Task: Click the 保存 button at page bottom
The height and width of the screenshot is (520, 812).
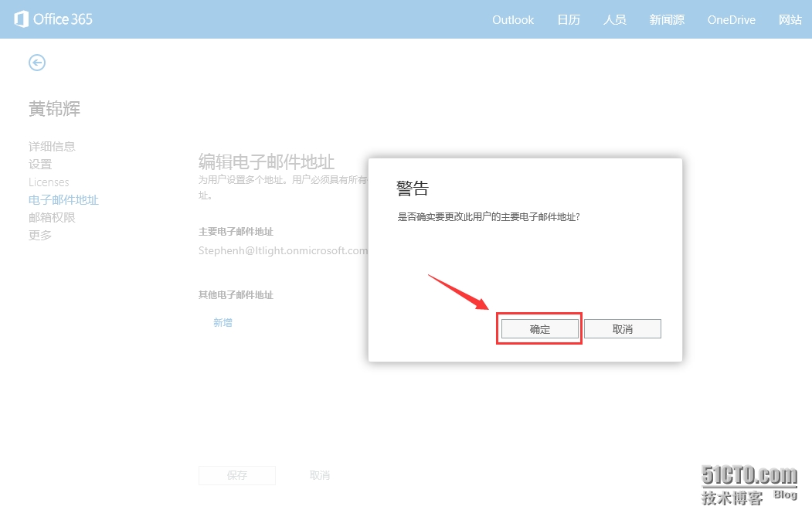Action: [x=237, y=475]
